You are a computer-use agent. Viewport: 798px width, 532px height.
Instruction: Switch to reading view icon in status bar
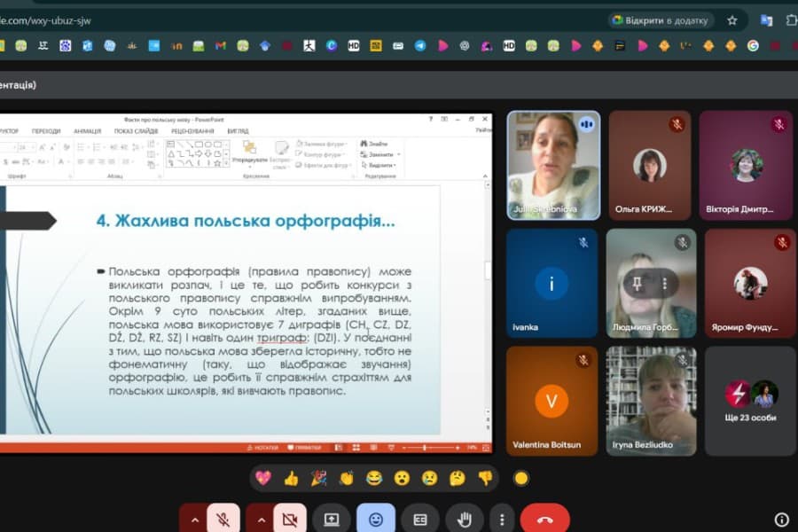tap(373, 448)
